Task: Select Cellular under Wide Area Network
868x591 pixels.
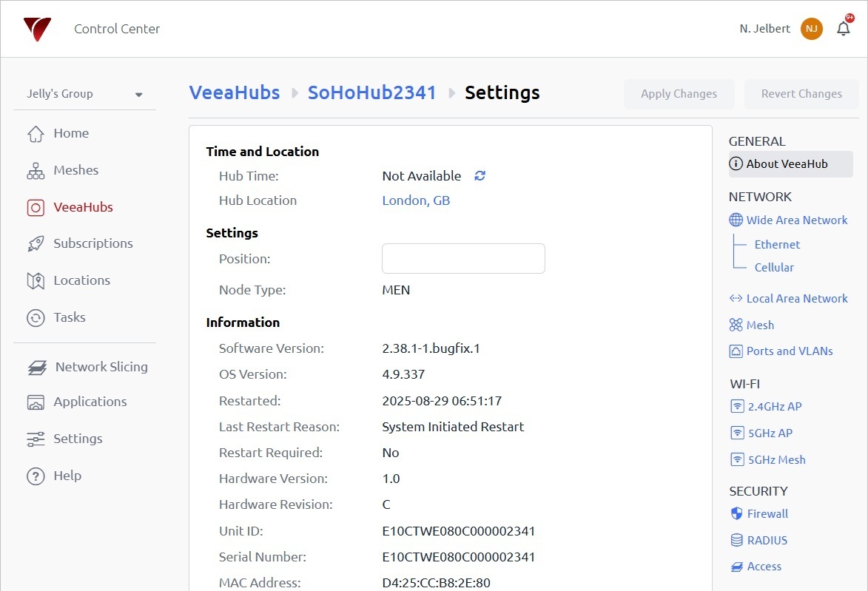Action: pyautogui.click(x=774, y=268)
